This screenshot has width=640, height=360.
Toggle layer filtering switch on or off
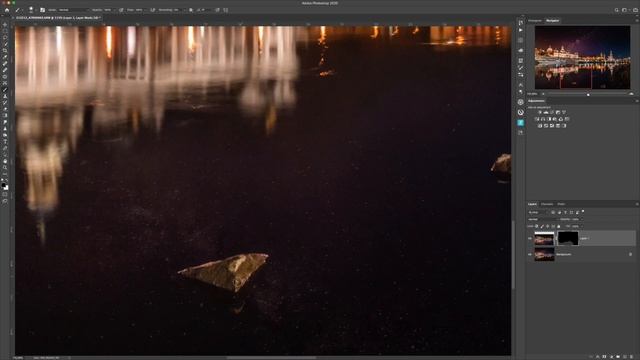coord(583,211)
